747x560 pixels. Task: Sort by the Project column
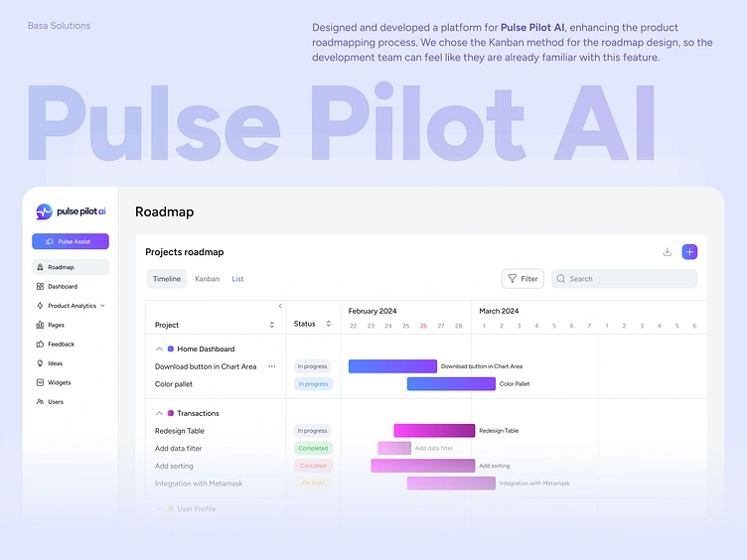271,325
